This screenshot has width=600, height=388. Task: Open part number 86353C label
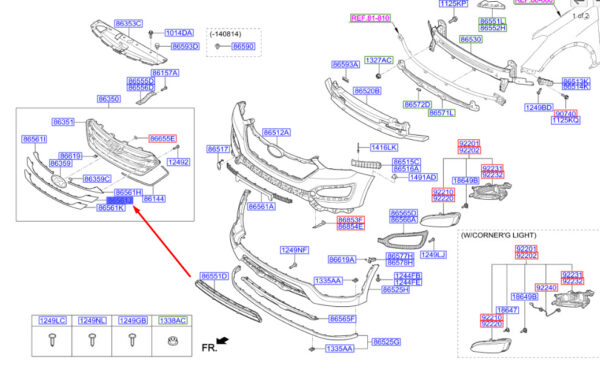pos(128,24)
